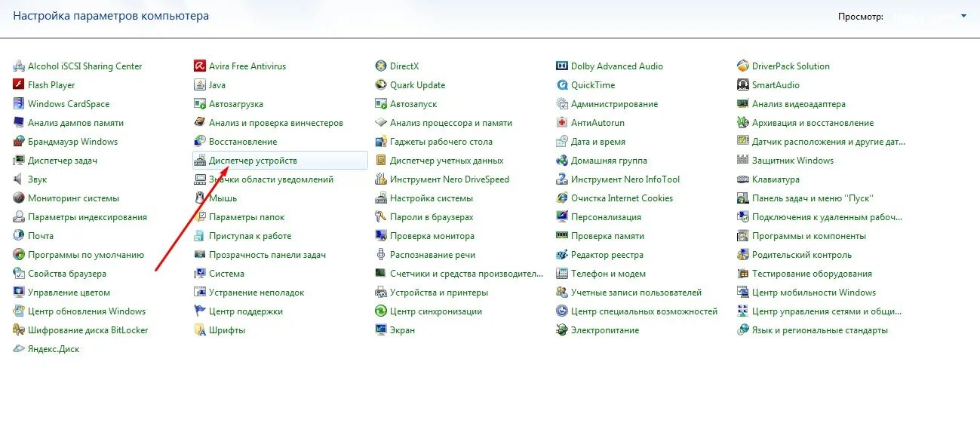Click Инструмент Nero InfoTool link
Viewport: 980px width, 429px height.
pos(625,179)
